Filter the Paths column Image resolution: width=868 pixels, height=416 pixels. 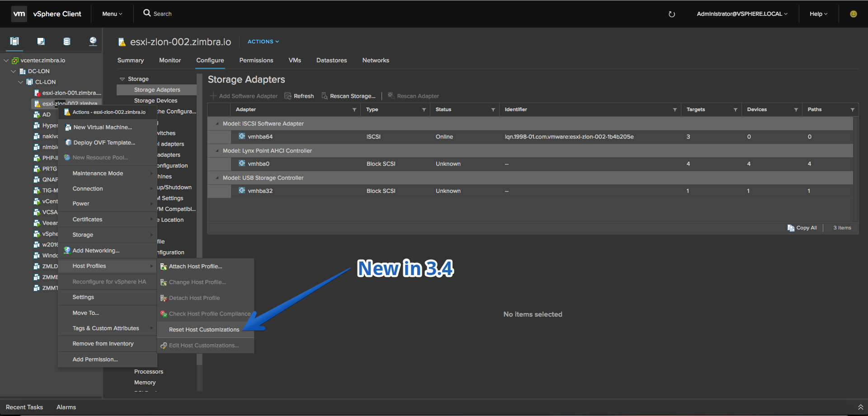(x=853, y=110)
